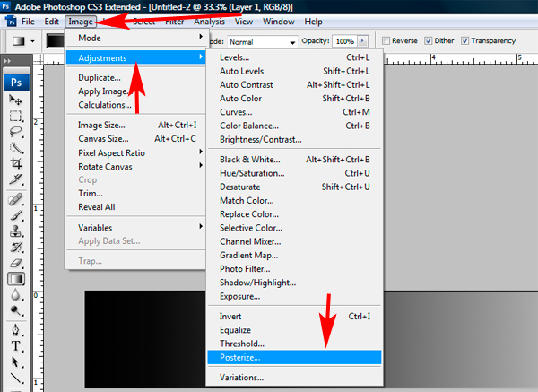Choose Image Size... menu item

pos(136,125)
